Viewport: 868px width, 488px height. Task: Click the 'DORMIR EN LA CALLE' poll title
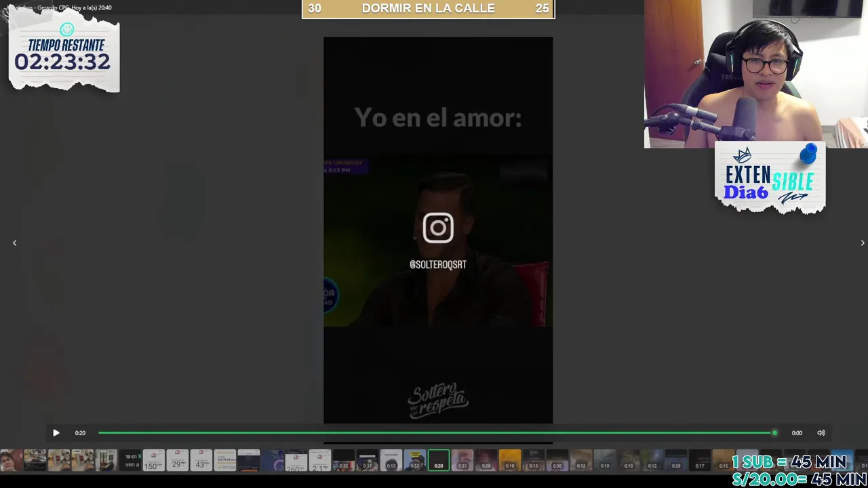428,8
